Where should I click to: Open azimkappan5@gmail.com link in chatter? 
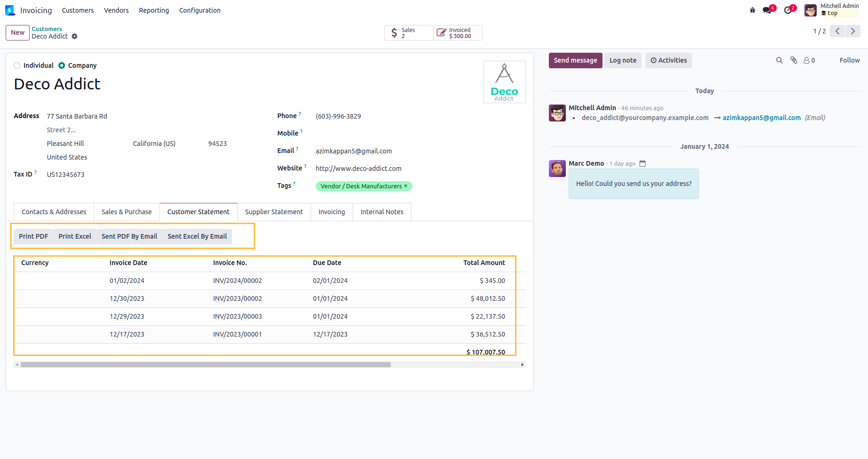click(x=762, y=118)
